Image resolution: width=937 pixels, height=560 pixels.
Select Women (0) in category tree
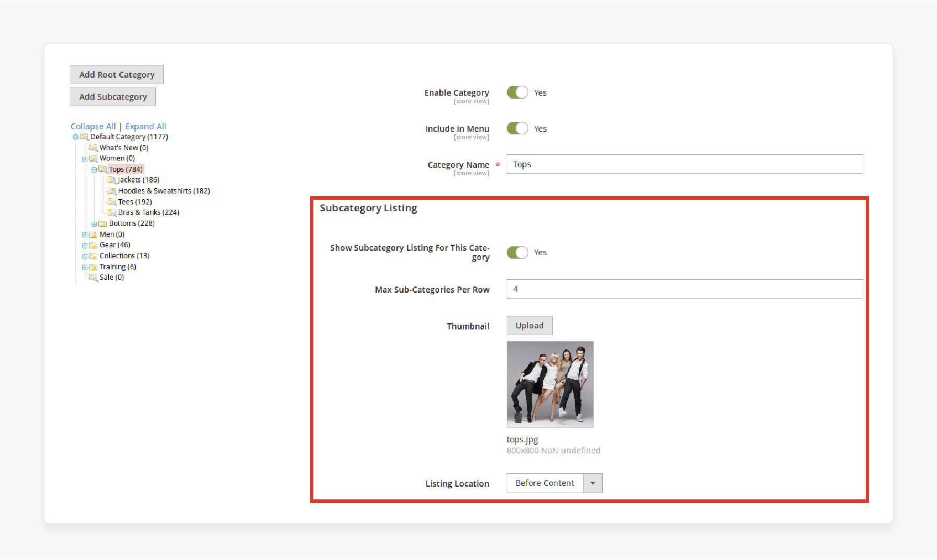click(117, 158)
